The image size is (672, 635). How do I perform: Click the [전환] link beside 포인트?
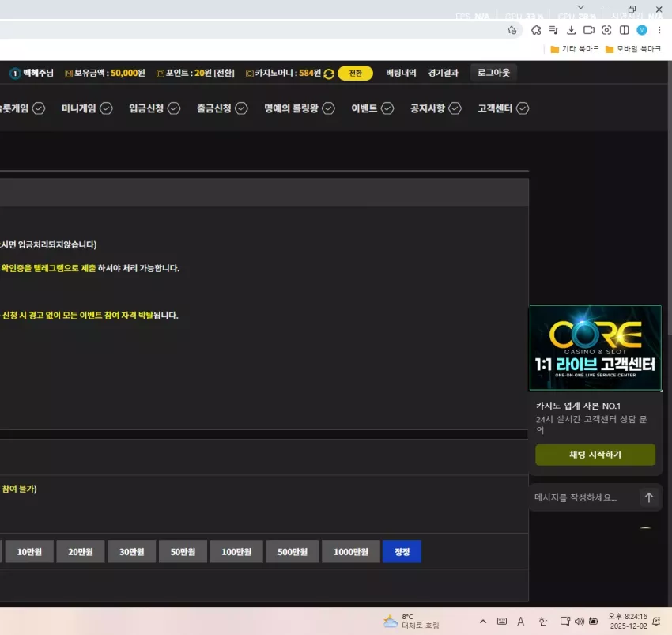224,74
